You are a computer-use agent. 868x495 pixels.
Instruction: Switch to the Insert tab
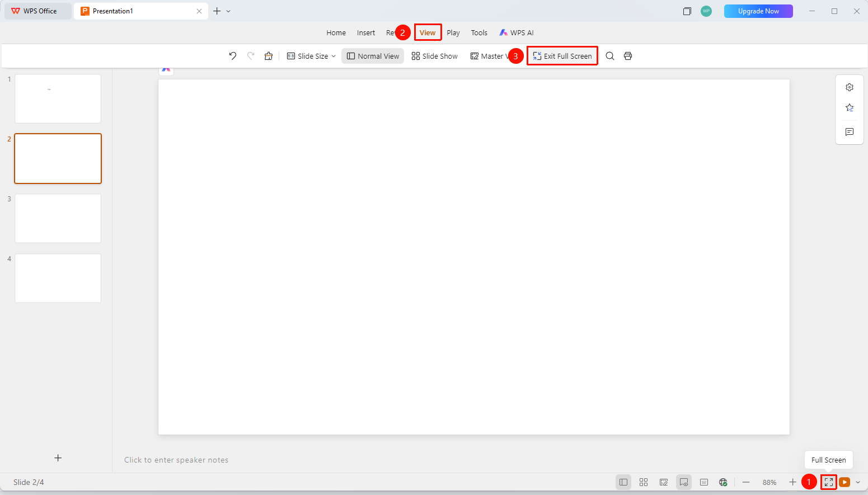pos(366,33)
